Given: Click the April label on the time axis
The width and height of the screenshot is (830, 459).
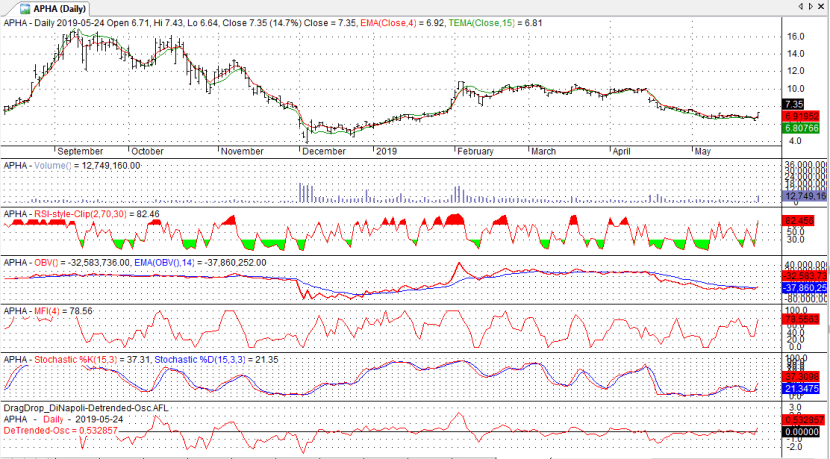Looking at the screenshot, I should [621, 151].
